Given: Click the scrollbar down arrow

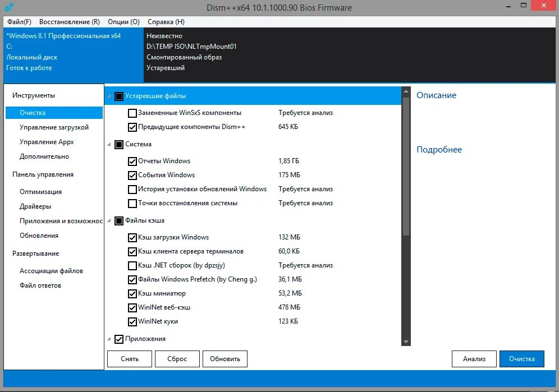Looking at the screenshot, I should click(x=406, y=342).
